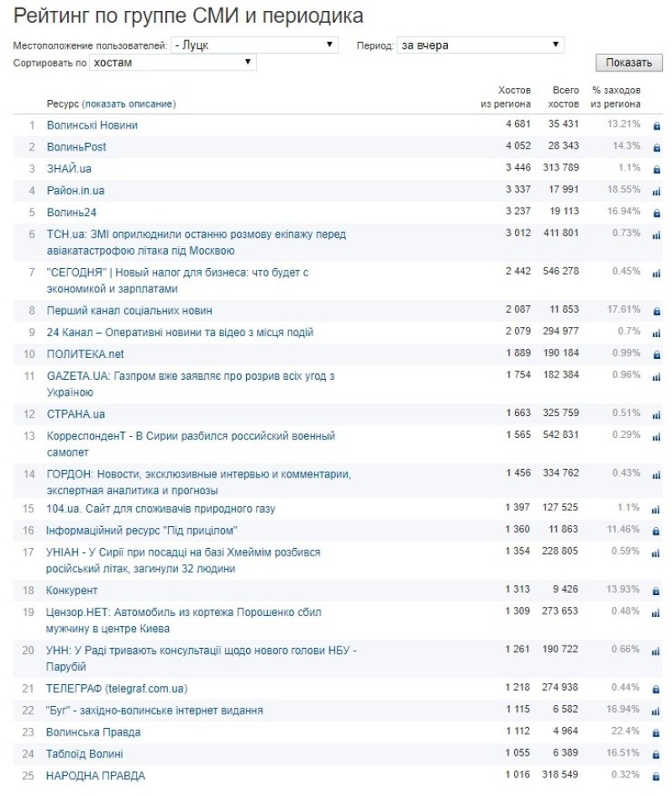The image size is (672, 796).
Task: Open the statistics chart icon for Район.in.ua
Action: [x=657, y=192]
